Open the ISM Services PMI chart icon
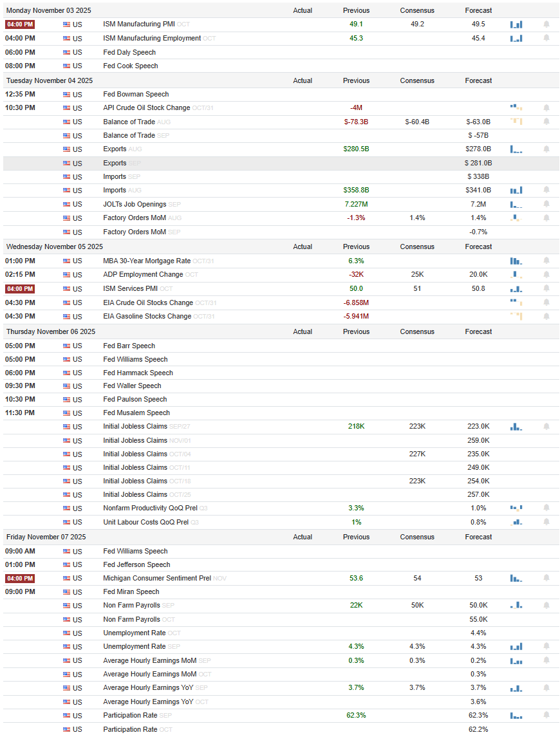560x735 pixels. (516, 289)
